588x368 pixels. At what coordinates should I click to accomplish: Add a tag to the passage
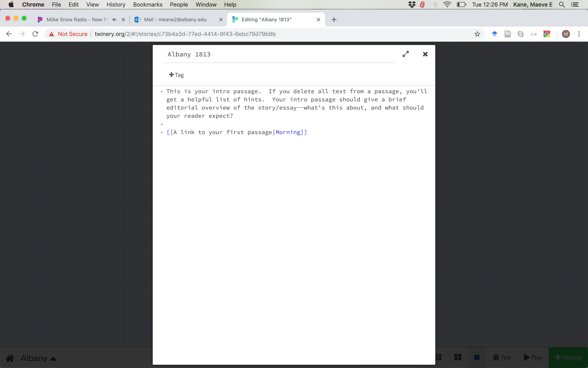coord(176,75)
